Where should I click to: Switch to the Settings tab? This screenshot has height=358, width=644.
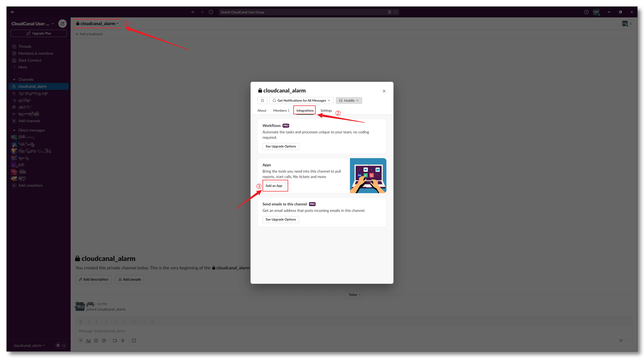point(326,110)
